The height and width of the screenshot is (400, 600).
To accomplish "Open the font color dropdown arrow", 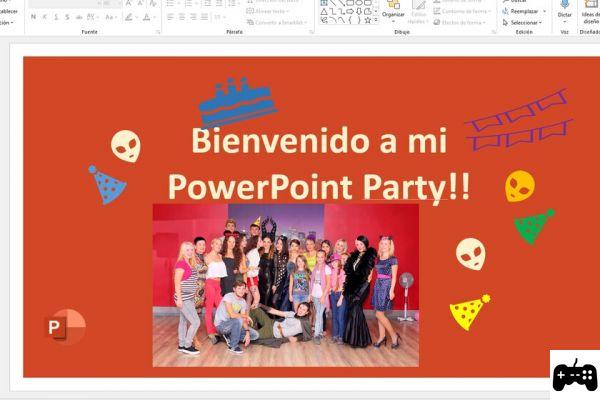I will click(x=154, y=18).
